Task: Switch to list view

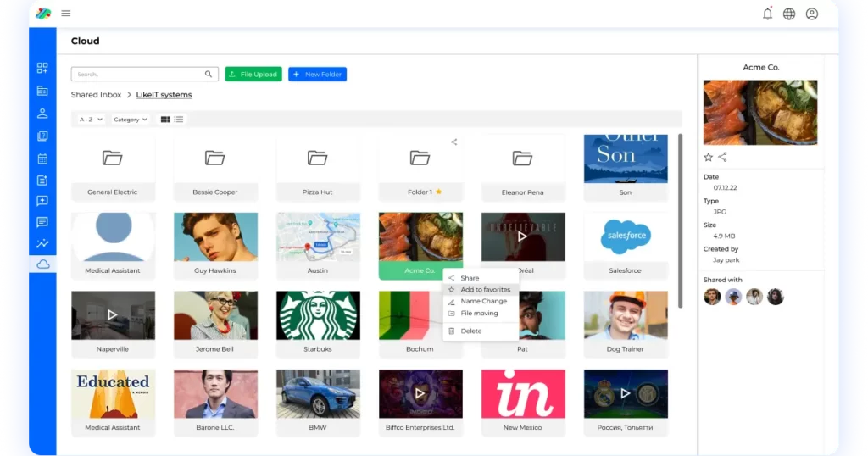Action: (178, 120)
